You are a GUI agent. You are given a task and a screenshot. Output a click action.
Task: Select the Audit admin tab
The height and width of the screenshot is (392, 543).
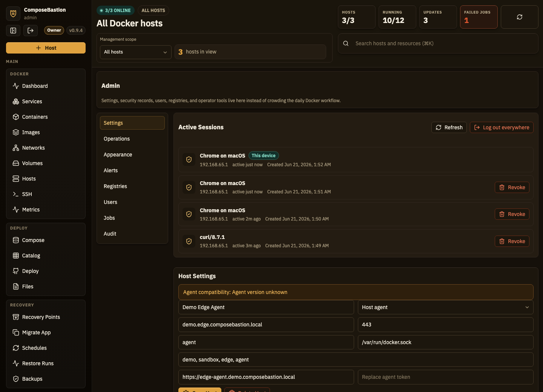point(132,234)
